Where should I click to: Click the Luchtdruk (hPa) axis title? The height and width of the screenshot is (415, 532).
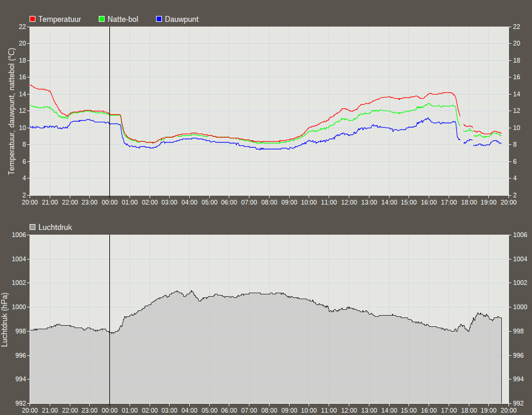point(4,320)
